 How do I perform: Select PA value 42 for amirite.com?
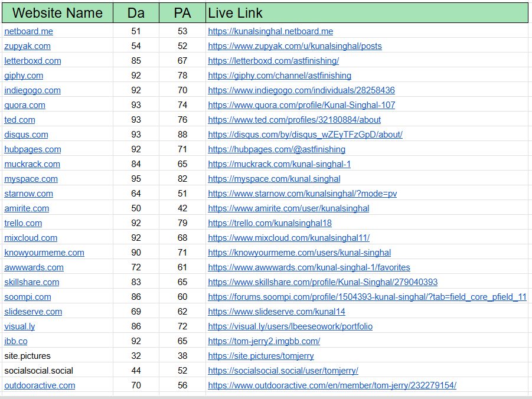[x=182, y=208]
